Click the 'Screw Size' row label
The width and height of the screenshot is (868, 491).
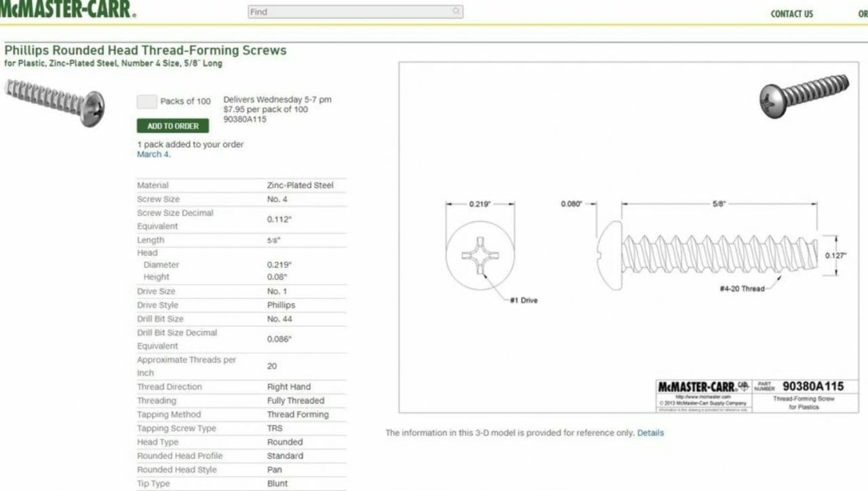tap(158, 199)
